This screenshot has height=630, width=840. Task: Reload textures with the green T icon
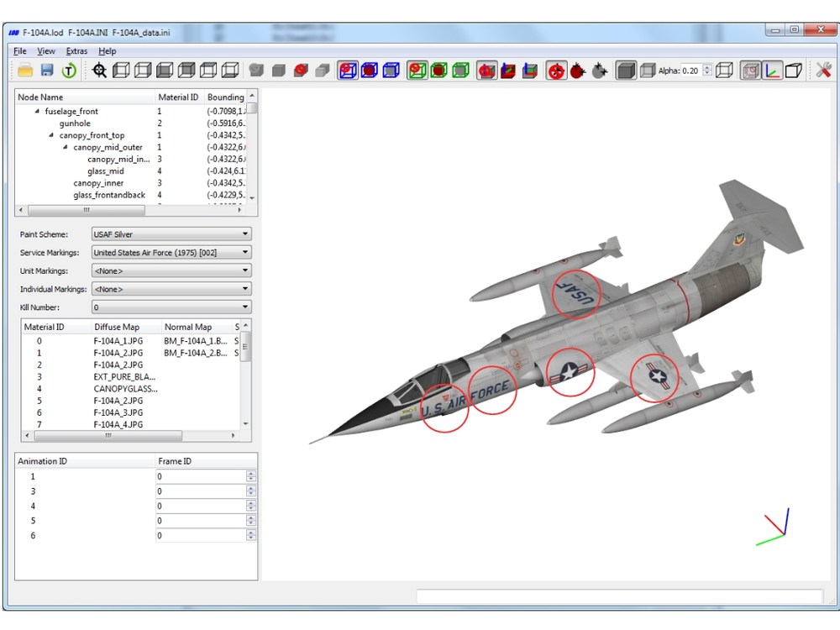[69, 71]
